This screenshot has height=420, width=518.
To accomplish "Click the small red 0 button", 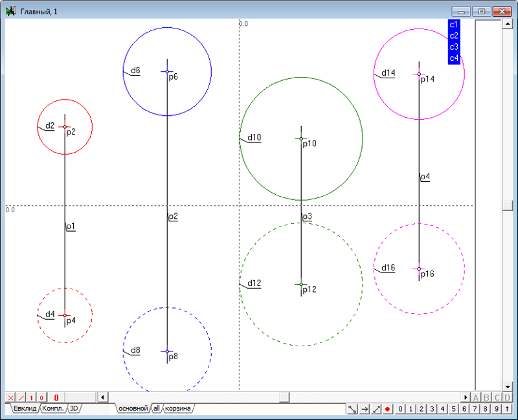I will [41, 397].
